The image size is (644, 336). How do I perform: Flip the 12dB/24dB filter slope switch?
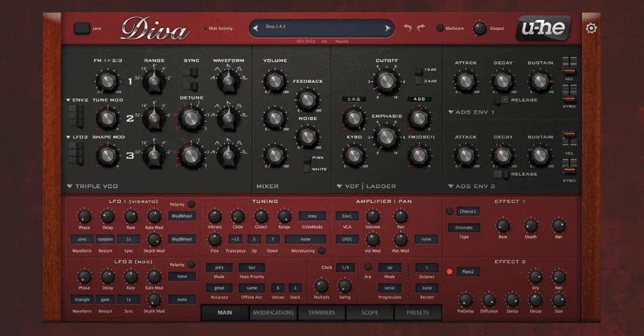point(419,76)
